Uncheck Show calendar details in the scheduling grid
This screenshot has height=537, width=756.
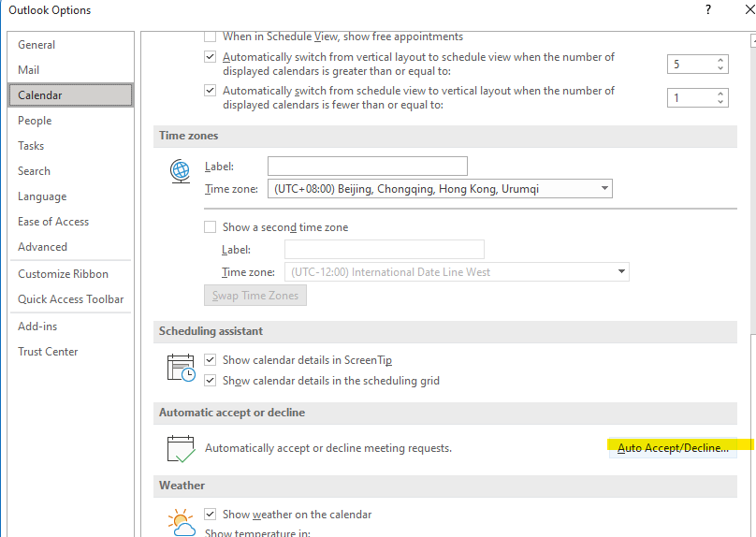(210, 381)
